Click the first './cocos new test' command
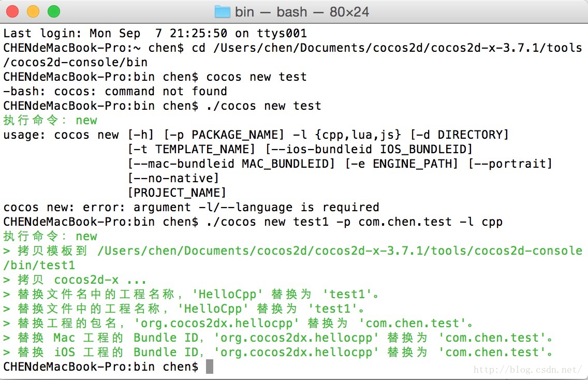Screen dimensions: 588x380 click(263, 106)
